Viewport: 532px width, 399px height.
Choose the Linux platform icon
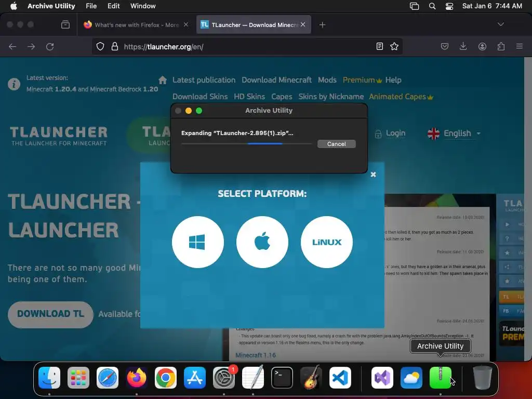point(327,242)
